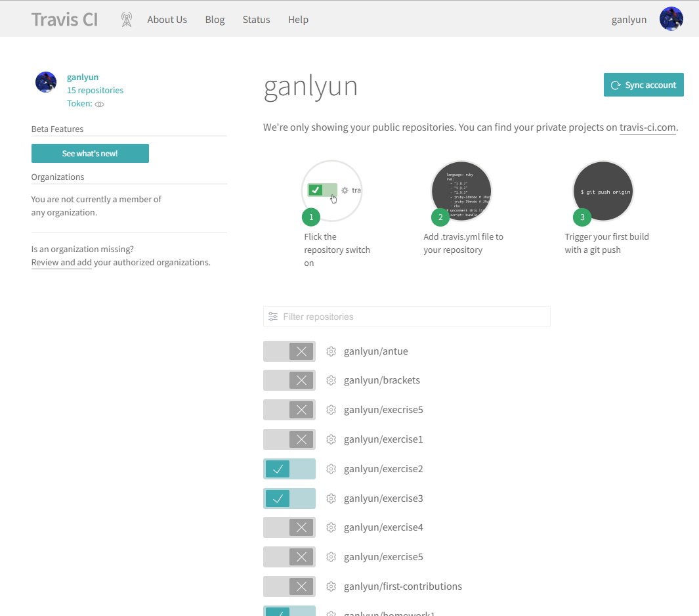Click the ganlyun sidebar profile link

coord(83,77)
